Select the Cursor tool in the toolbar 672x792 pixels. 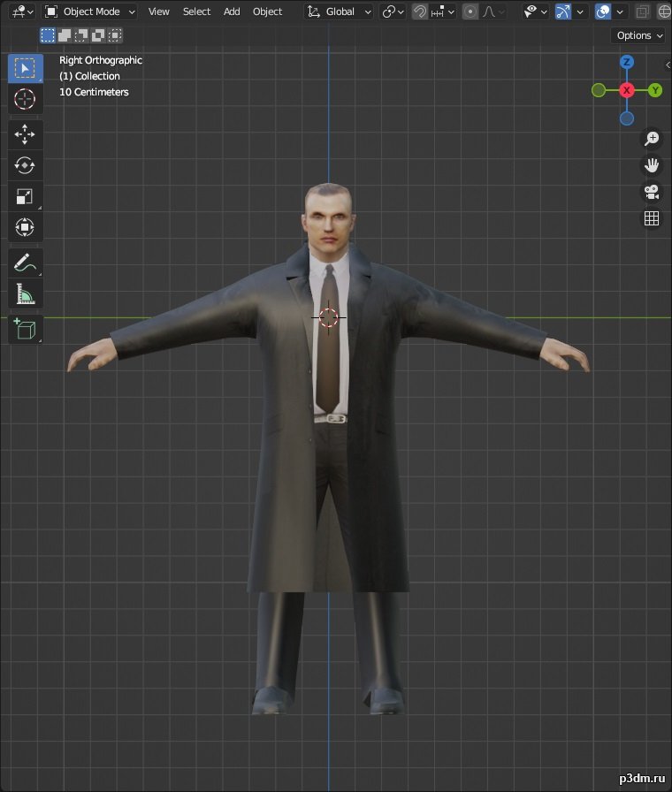pyautogui.click(x=25, y=99)
